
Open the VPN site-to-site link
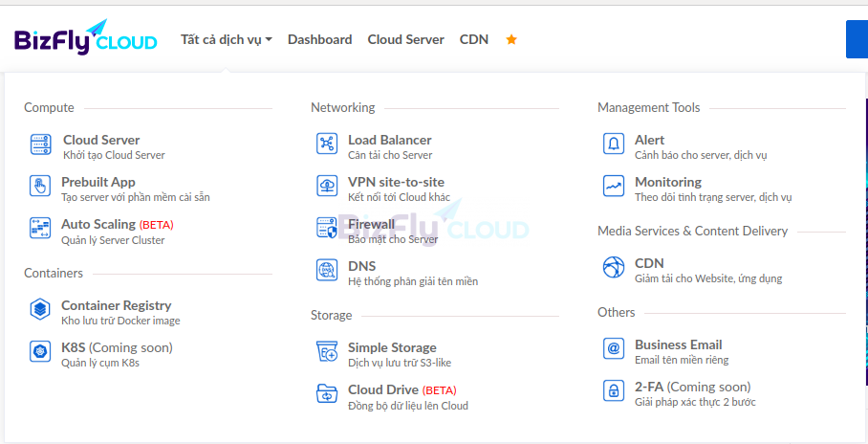coord(396,183)
